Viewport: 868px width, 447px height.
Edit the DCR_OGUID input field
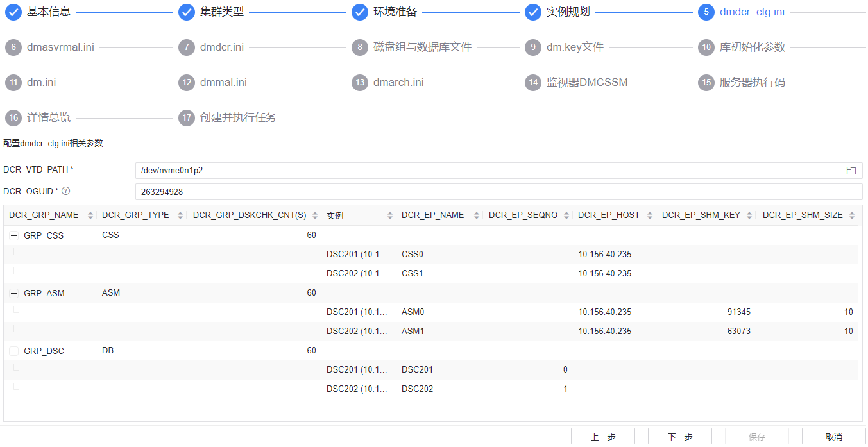coord(498,192)
